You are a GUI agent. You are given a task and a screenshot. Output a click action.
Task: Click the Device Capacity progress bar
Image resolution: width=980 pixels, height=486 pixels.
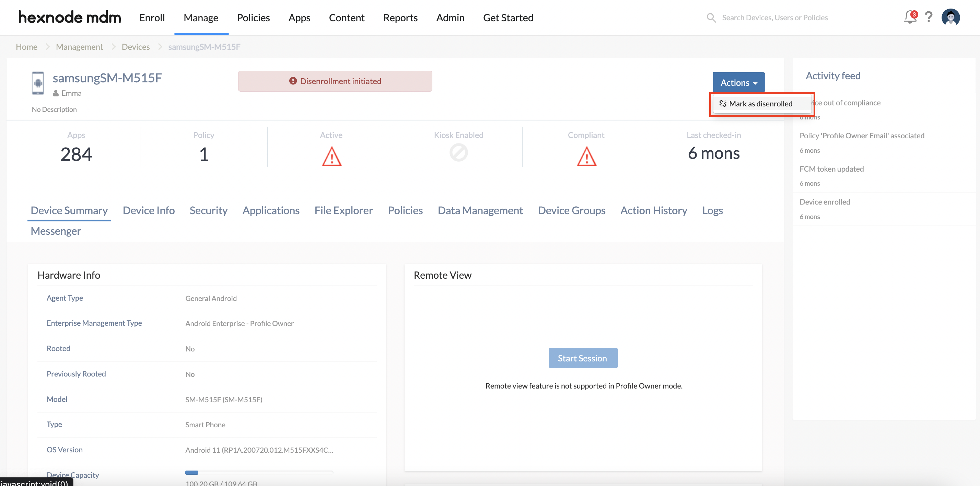click(259, 473)
